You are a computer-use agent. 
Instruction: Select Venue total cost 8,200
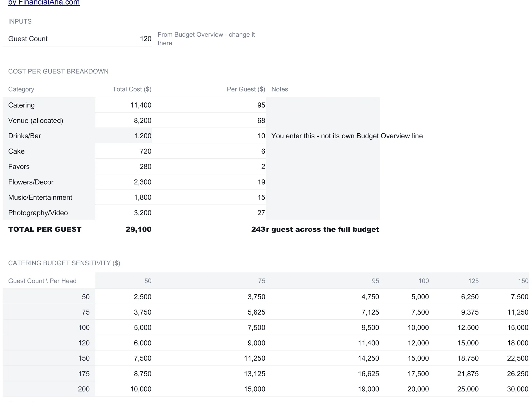click(x=143, y=121)
